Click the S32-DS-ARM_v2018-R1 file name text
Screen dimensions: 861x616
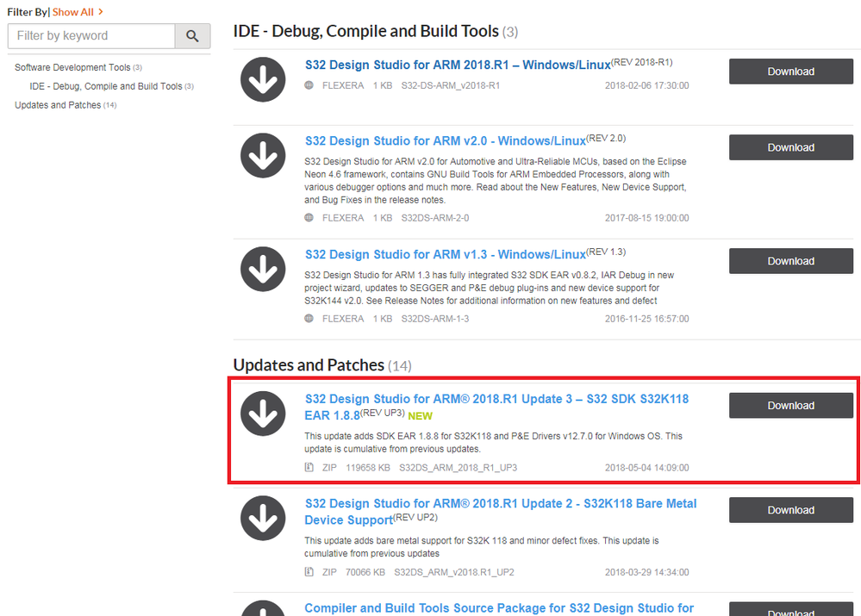pyautogui.click(x=450, y=85)
